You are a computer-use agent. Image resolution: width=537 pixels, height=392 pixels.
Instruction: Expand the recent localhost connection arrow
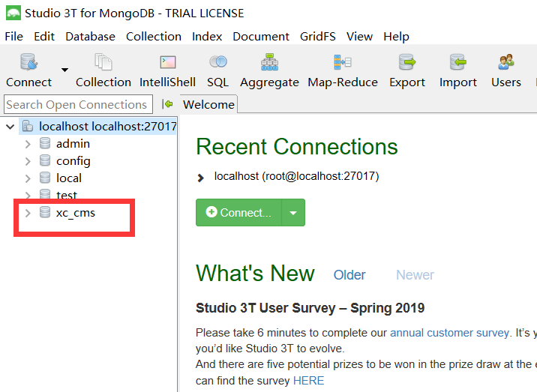201,178
